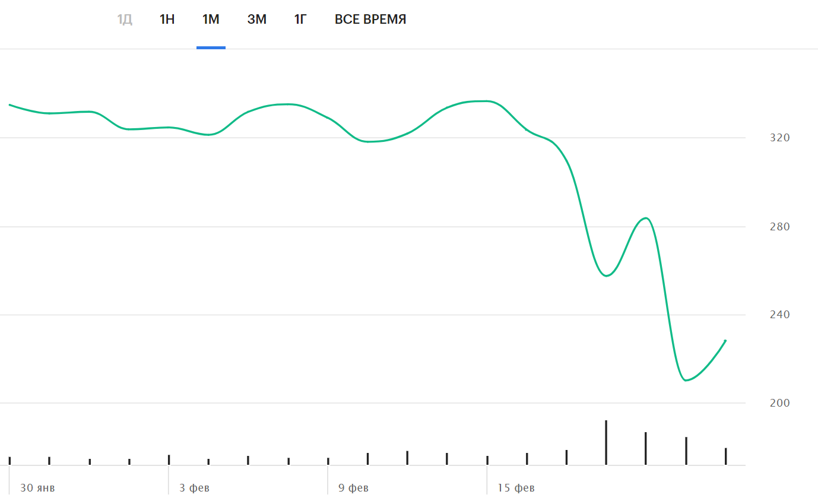Viewport: 818px width, 504px height.
Task: Click the tallest volume bar
Action: [x=606, y=443]
